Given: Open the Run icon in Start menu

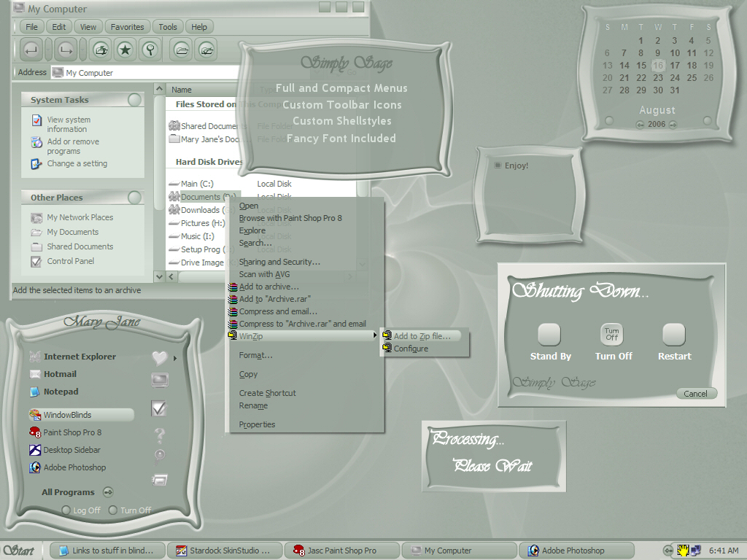Looking at the screenshot, I should click(160, 480).
